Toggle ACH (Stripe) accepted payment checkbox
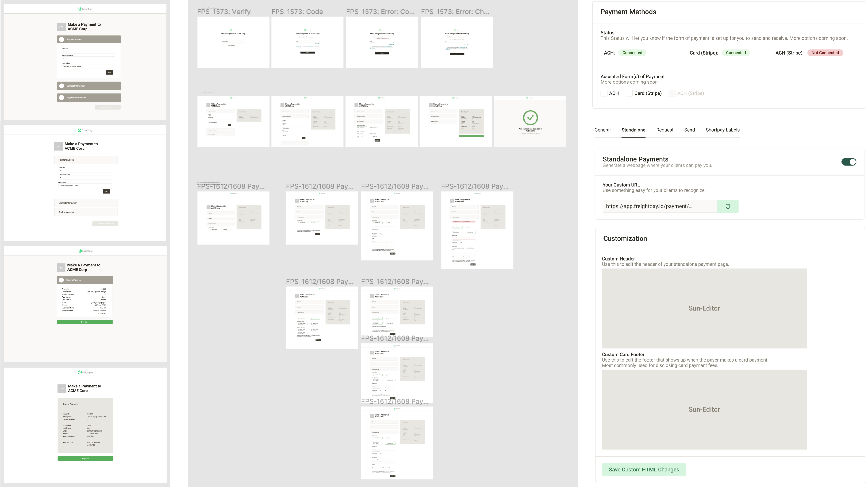The width and height of the screenshot is (868, 488). 672,93
